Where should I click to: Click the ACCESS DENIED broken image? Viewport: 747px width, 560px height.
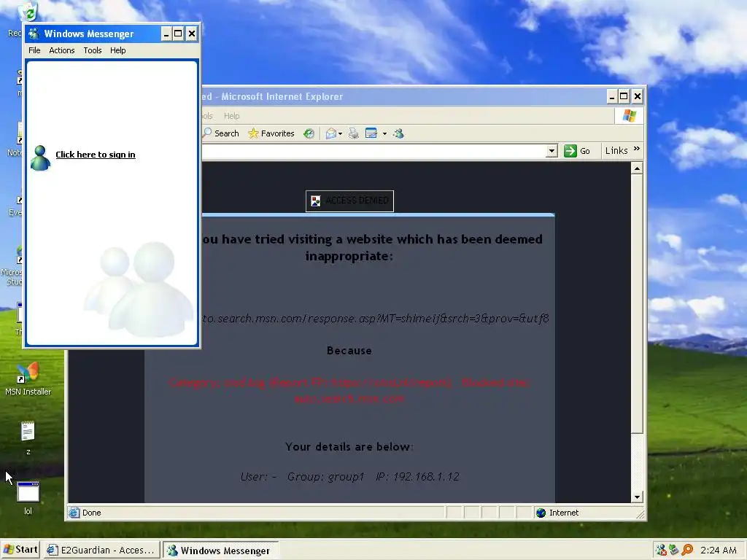click(349, 201)
